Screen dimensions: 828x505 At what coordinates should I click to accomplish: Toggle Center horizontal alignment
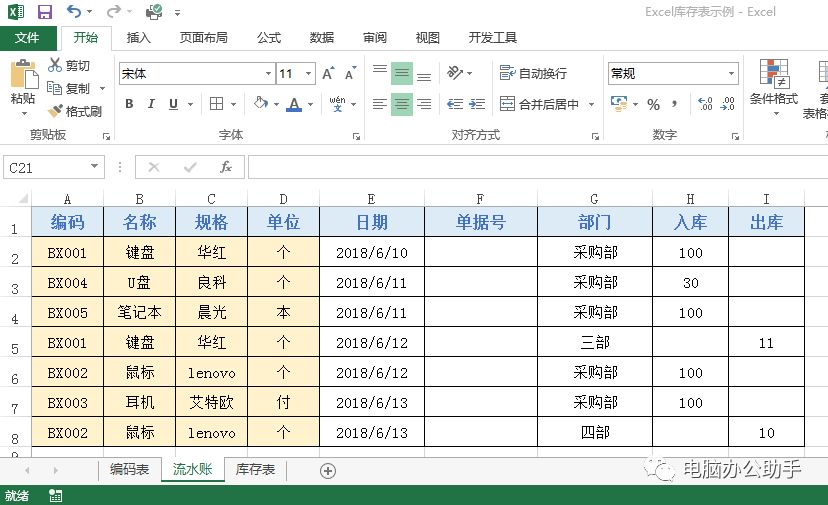point(401,104)
